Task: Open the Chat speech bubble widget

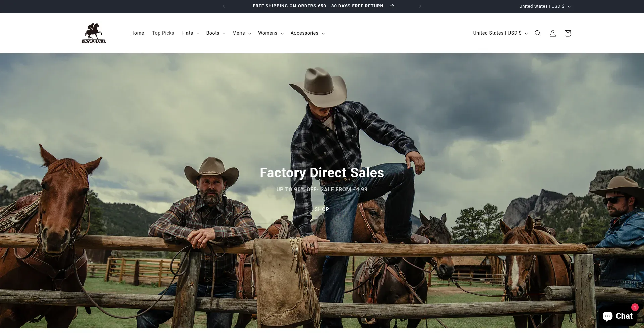Action: click(x=618, y=316)
